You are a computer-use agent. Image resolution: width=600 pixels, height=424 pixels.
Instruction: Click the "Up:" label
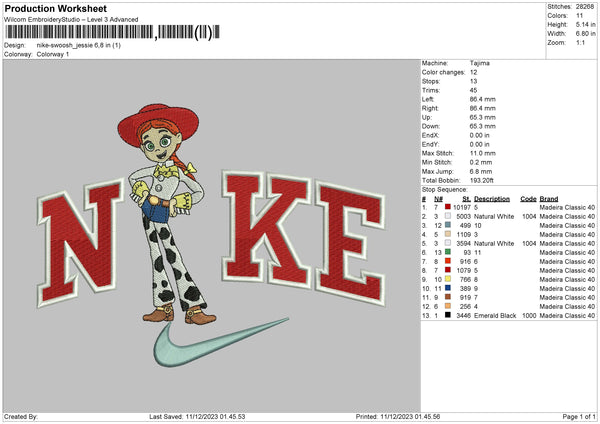[427, 117]
